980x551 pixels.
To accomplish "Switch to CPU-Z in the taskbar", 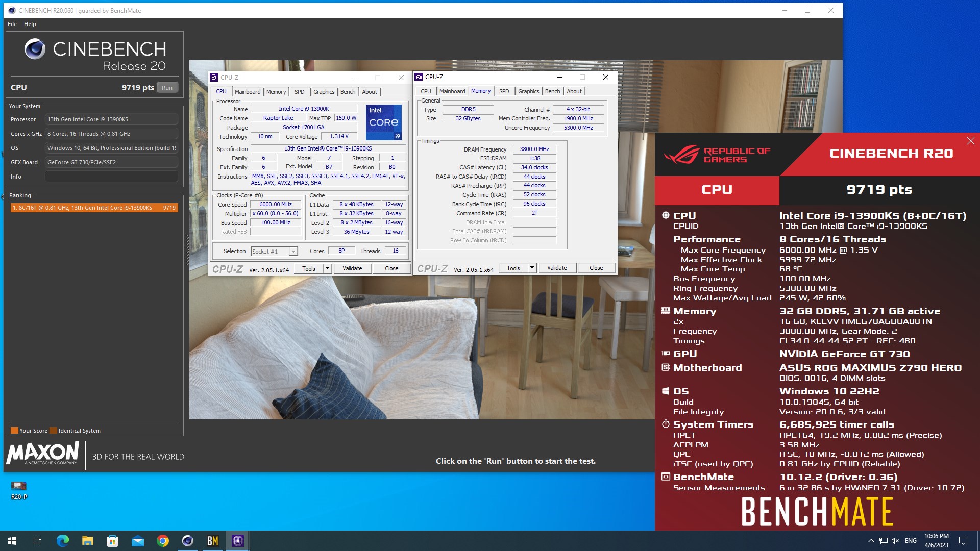I will pos(238,541).
